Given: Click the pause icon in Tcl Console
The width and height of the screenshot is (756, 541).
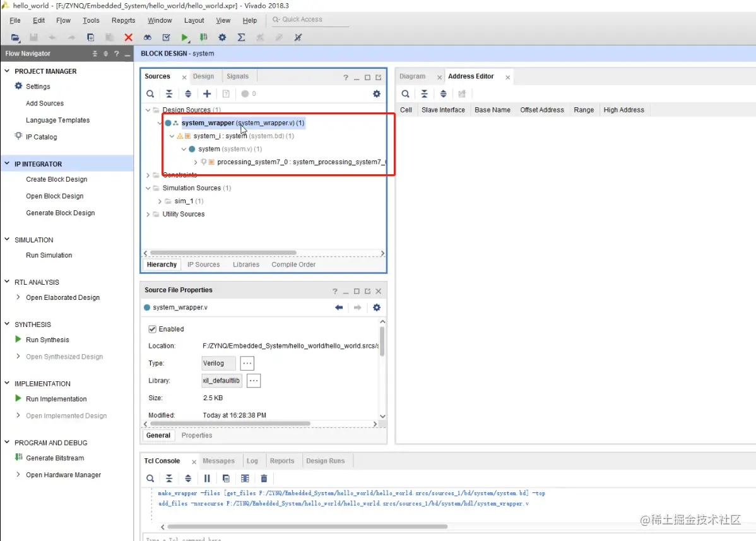Looking at the screenshot, I should [x=207, y=479].
